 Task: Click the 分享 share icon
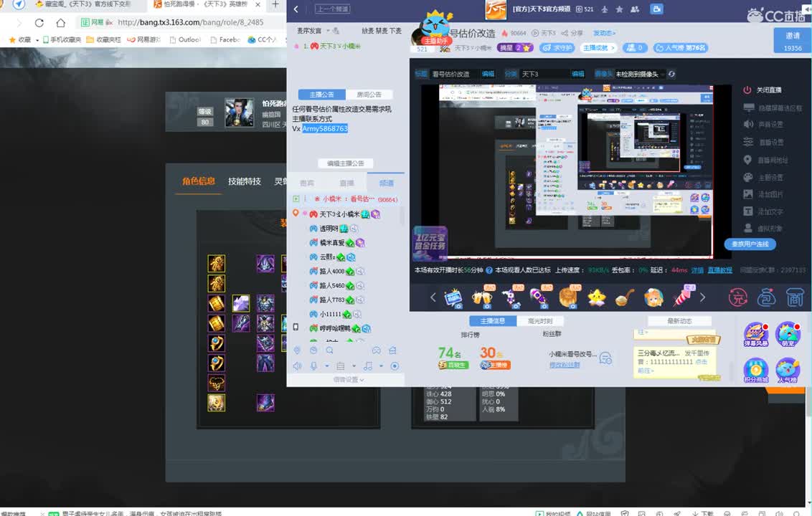(x=572, y=32)
